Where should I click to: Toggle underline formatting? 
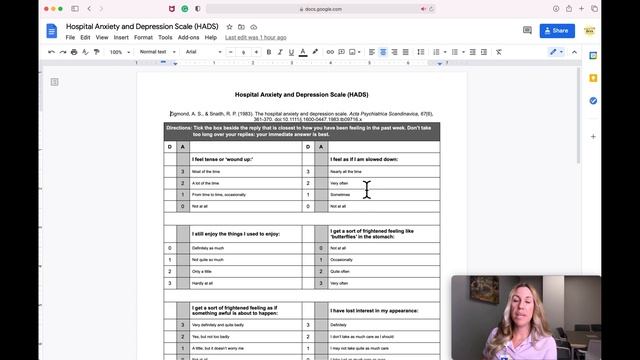tap(291, 52)
